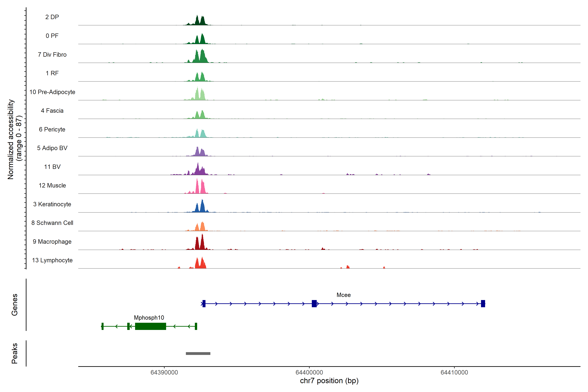
Task: Click the 64400000 axis tick label
Action: coord(309,373)
